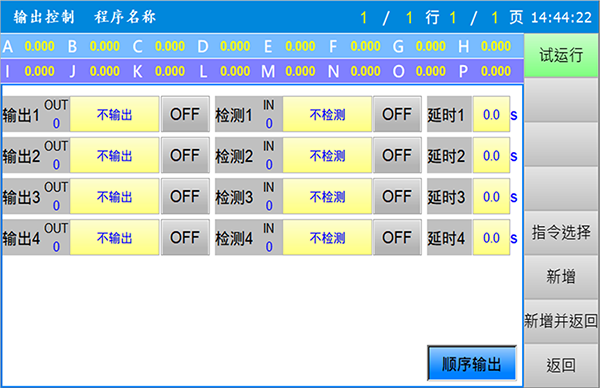Screen dimensions: 600x388
Task: Click the blue 顺序输出 button
Action: (x=472, y=364)
